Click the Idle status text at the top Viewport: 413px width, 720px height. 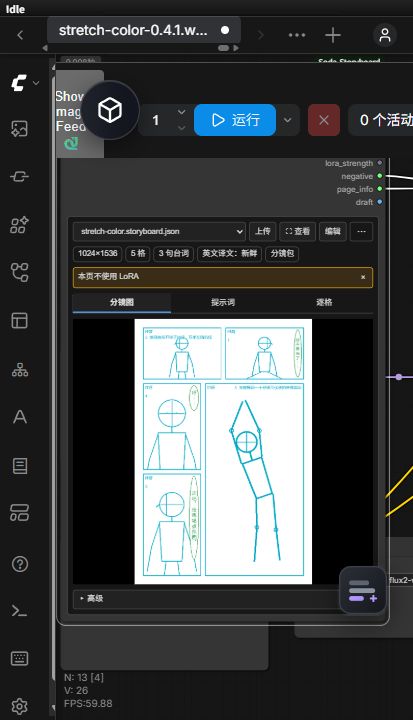[15, 9]
